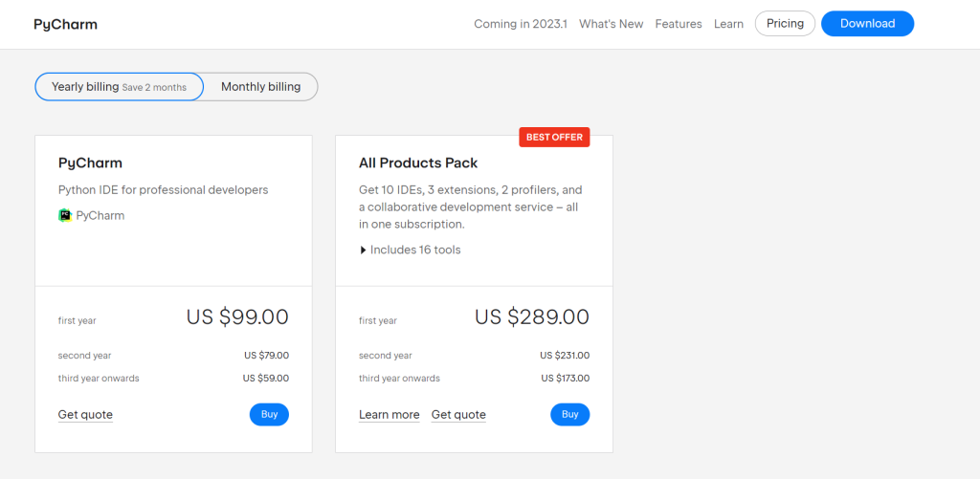Click the Pricing button in header

tap(785, 24)
